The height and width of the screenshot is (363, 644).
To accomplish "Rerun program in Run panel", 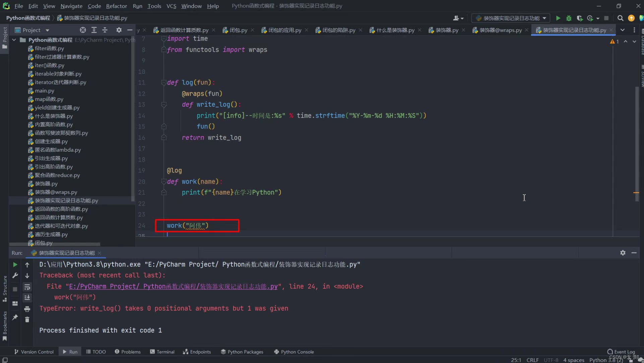I will pyautogui.click(x=15, y=265).
